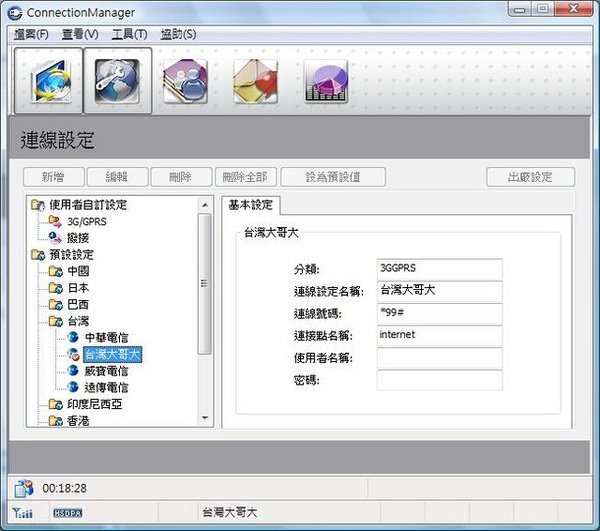Click the globe icon beside 中華電信
This screenshot has width=600, height=531.
pos(73,337)
